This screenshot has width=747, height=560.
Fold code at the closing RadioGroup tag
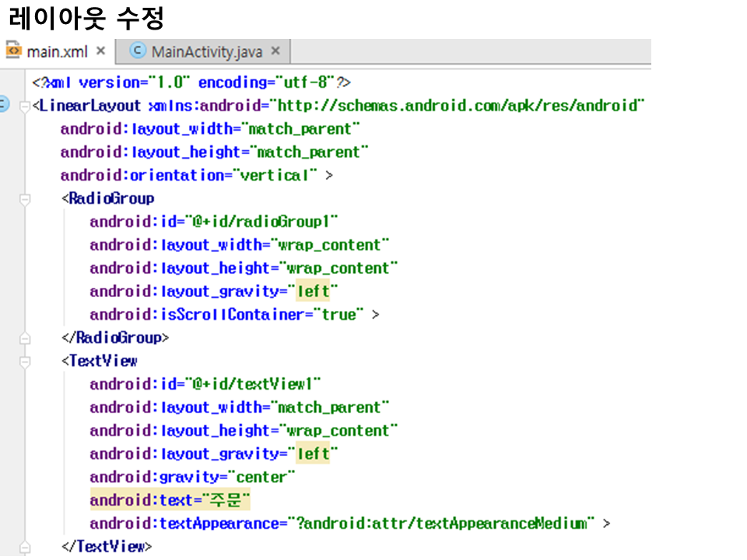tap(24, 338)
